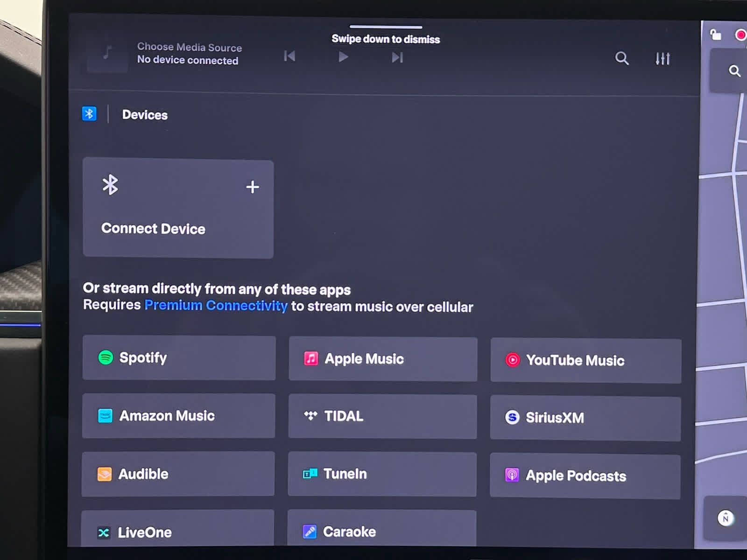The image size is (747, 560).
Task: Launch SiriusXM radio app
Action: coord(585,419)
